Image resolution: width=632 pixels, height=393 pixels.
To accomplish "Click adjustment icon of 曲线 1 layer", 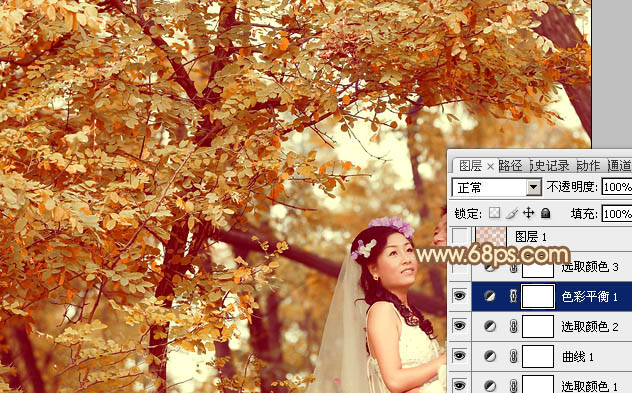I will 490,356.
